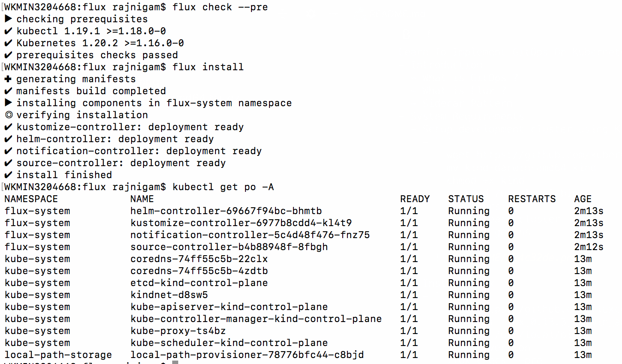Click the STATUS column header
Screen dimensions: 622x364
click(x=466, y=199)
